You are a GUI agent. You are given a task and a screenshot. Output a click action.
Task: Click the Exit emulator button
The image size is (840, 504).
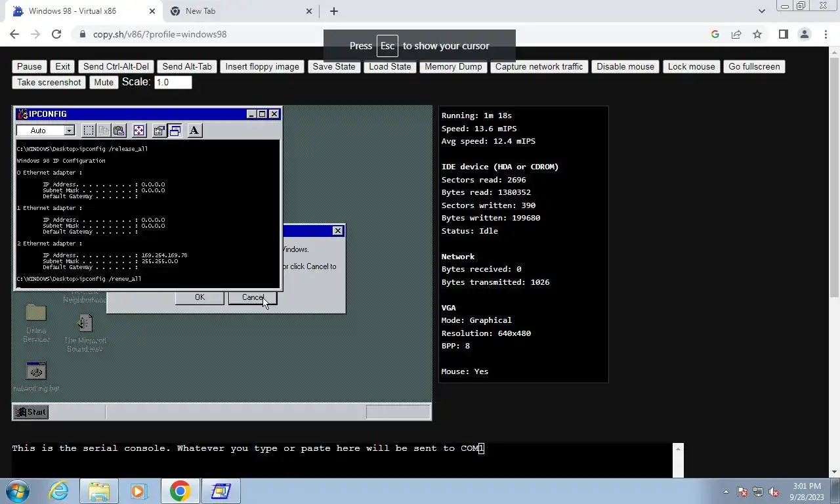62,66
